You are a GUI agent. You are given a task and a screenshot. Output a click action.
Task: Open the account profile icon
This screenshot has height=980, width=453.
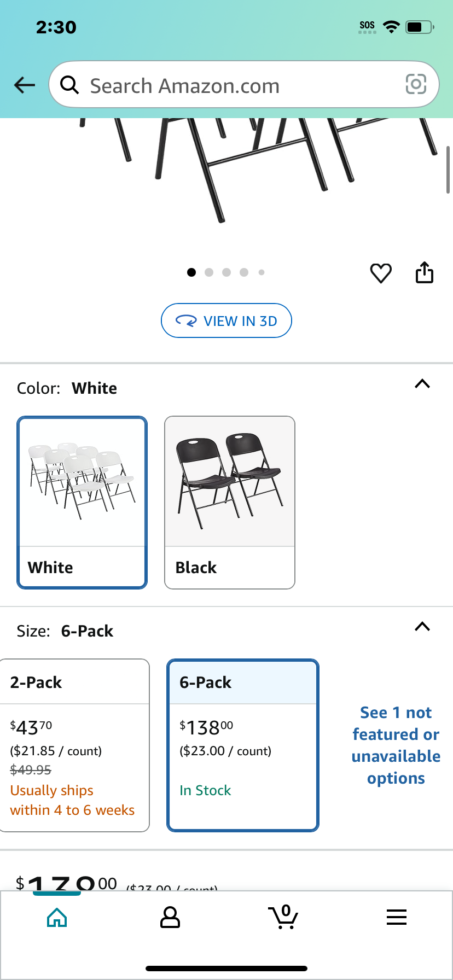click(x=170, y=917)
